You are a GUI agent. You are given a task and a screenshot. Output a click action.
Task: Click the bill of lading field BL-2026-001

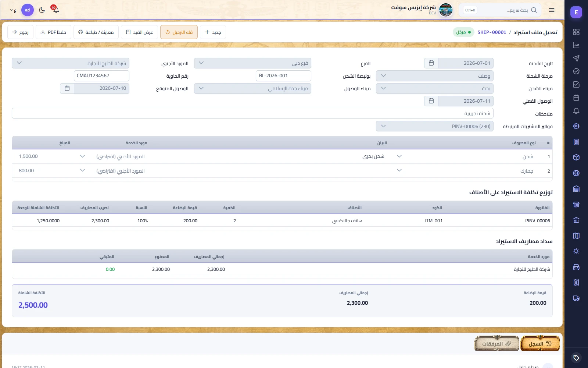click(283, 76)
